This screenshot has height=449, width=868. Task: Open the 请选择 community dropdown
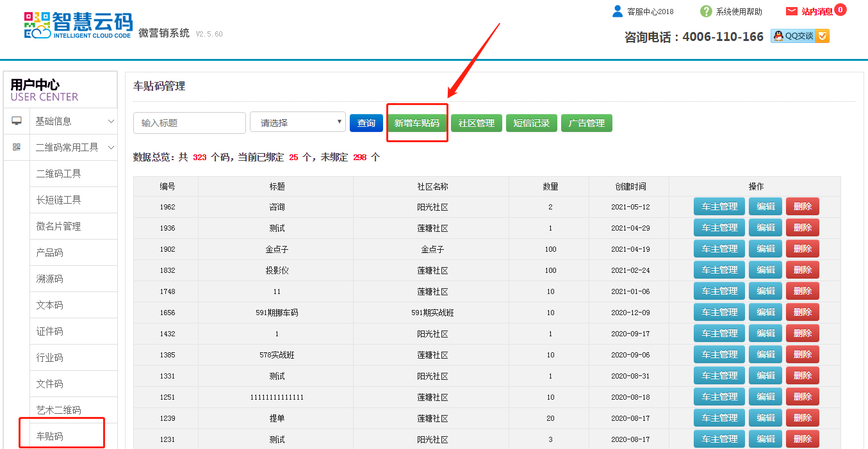[298, 123]
